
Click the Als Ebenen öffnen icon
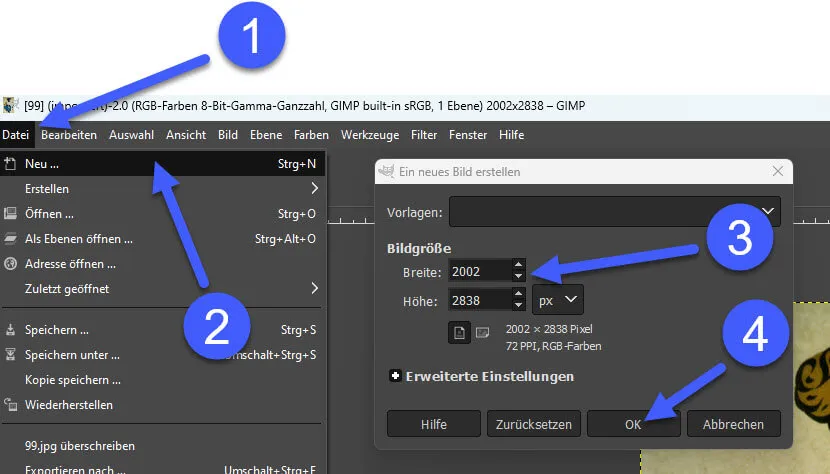pyautogui.click(x=11, y=239)
